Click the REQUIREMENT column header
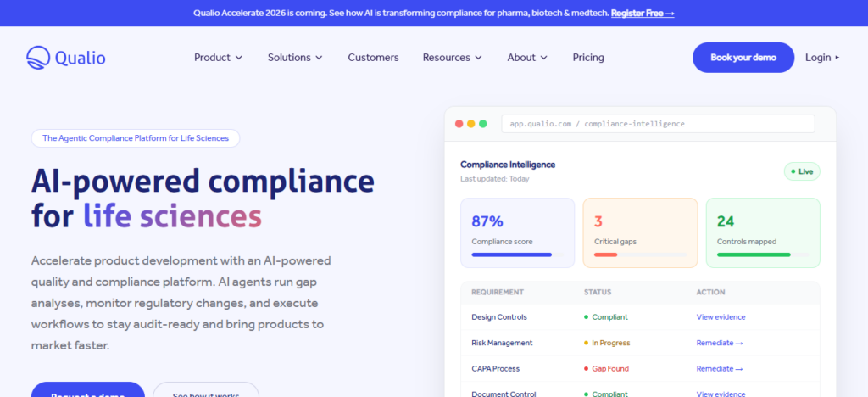This screenshot has height=397, width=868. pyautogui.click(x=498, y=293)
